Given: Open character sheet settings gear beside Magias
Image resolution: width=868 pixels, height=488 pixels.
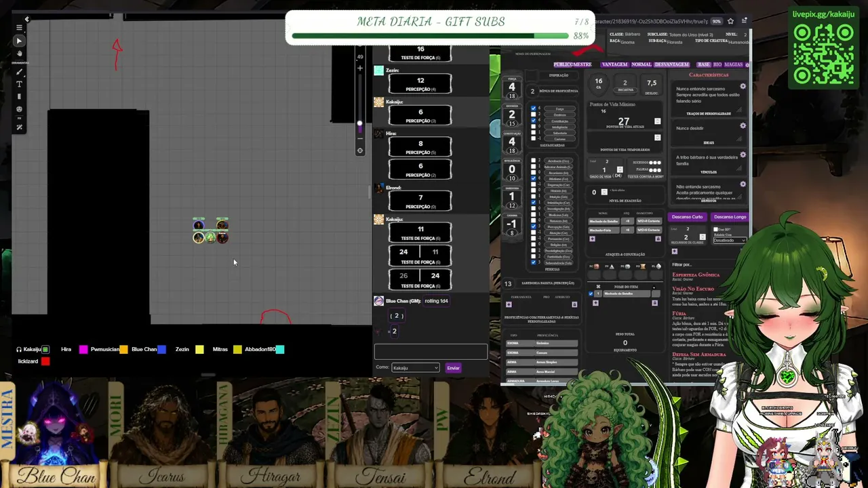Looking at the screenshot, I should [747, 65].
